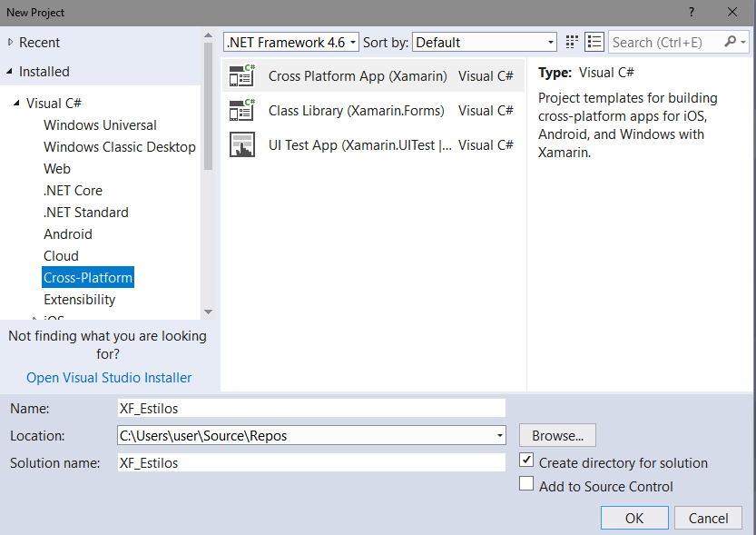The width and height of the screenshot is (756, 535).
Task: Select Windows Classic Desktop category
Action: [120, 146]
